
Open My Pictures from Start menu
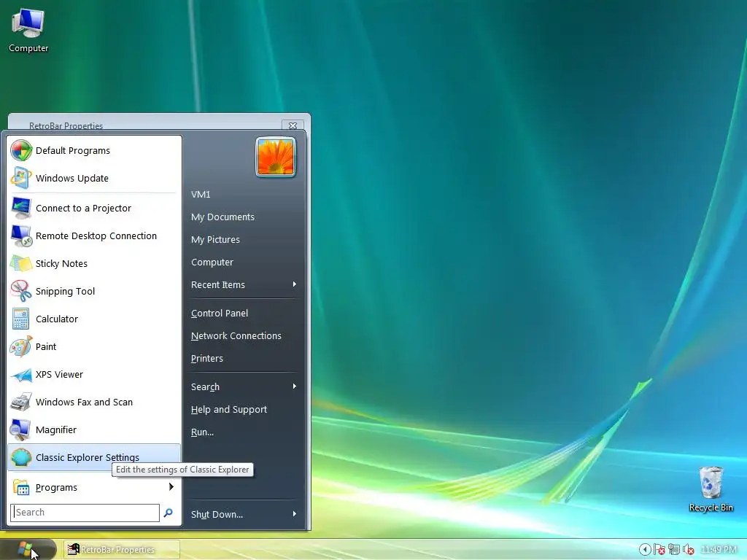point(215,239)
